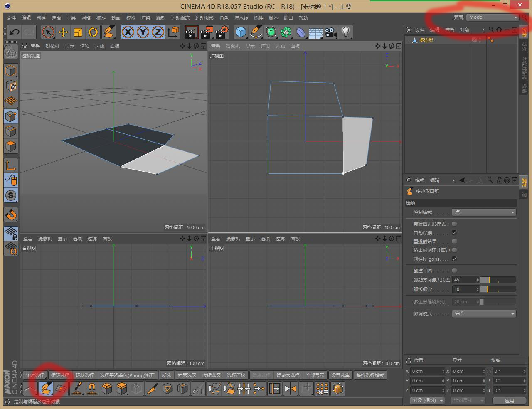Expand the Attributes panel menu overflow arrow

(453, 180)
